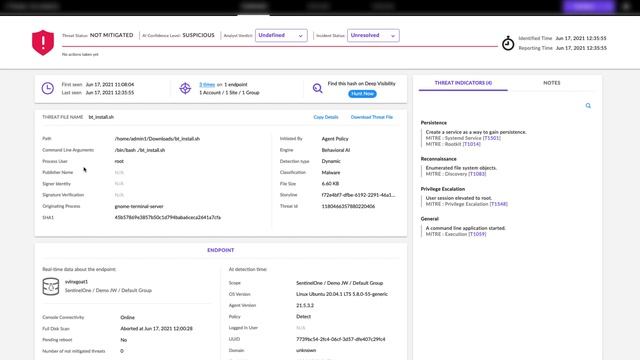Click the NOT MITIGATED threat status
The height and width of the screenshot is (360, 640).
click(111, 35)
